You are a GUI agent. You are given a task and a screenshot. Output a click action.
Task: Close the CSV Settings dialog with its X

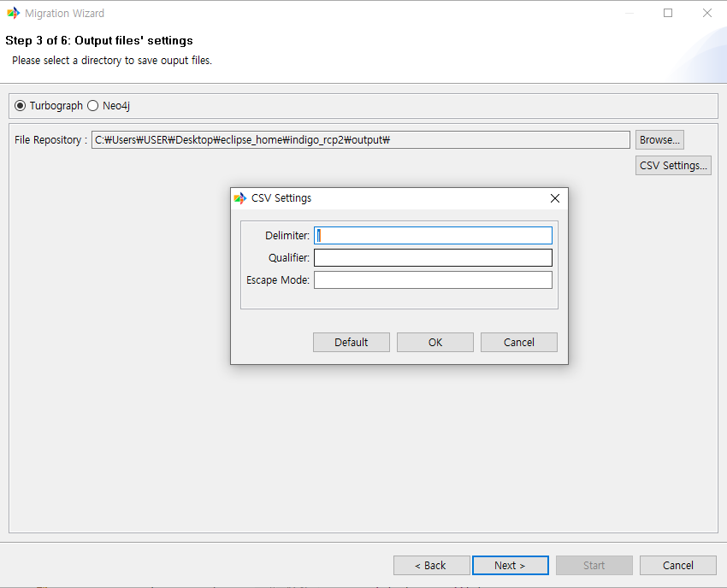(x=554, y=197)
